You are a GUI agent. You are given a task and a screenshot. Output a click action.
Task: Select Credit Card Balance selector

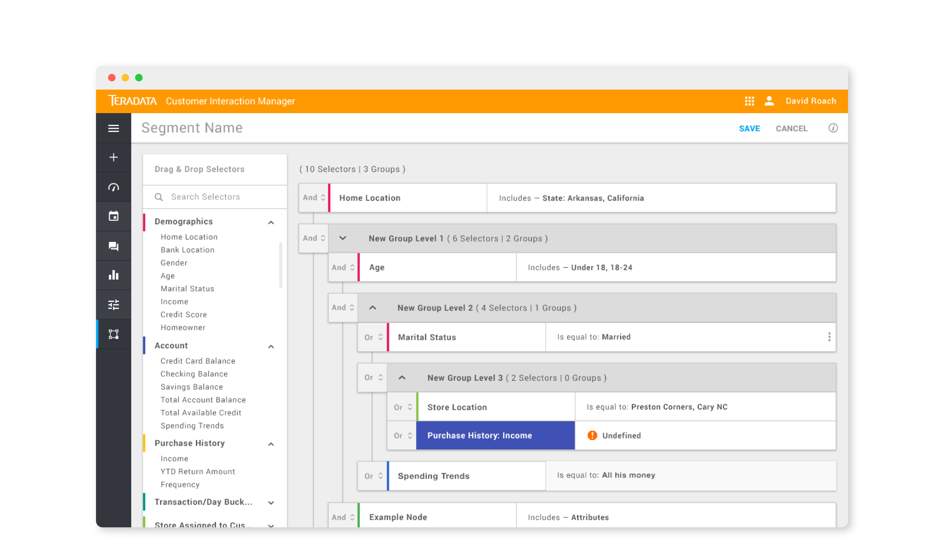(198, 361)
